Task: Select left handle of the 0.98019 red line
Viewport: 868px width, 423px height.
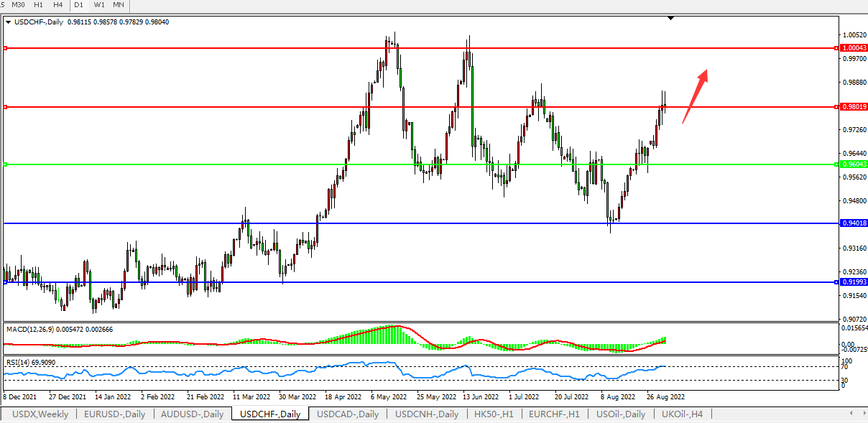Action: pos(5,107)
